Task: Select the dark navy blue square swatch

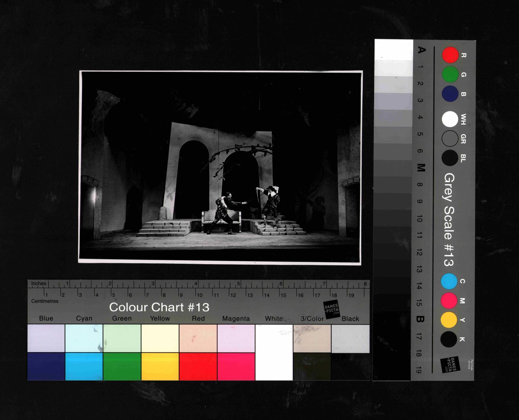Action: coord(46,366)
